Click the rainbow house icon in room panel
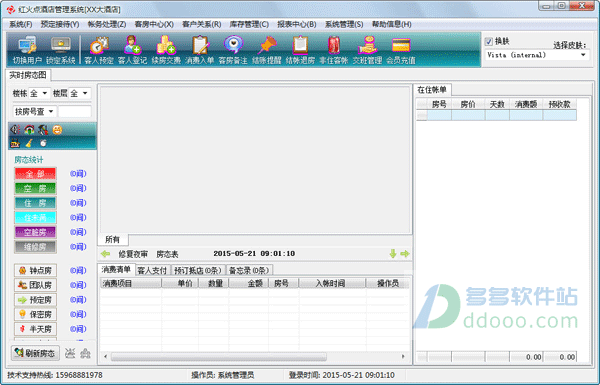600x385 pixels. coord(29,130)
